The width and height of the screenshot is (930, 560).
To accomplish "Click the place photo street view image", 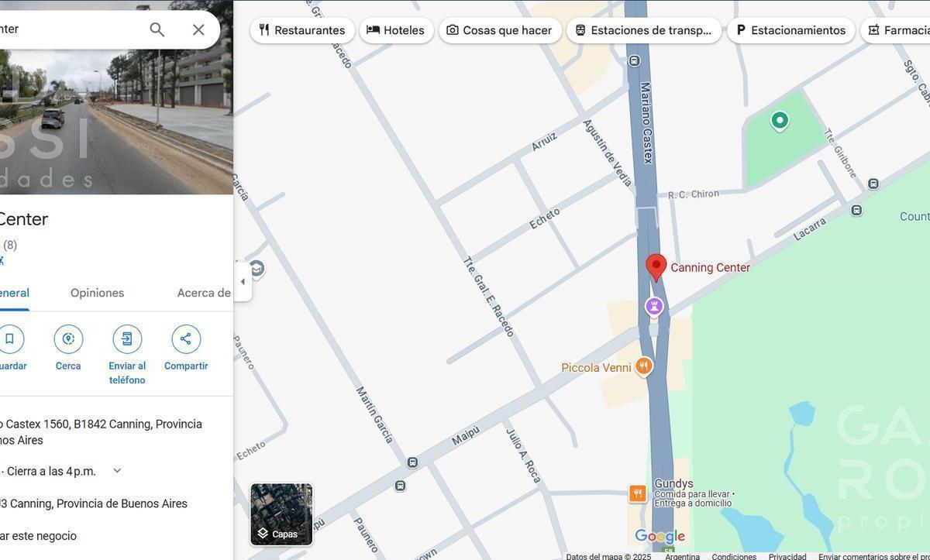I will [x=116, y=122].
